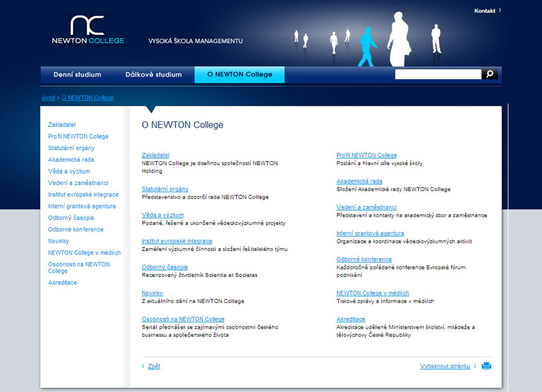The height and width of the screenshot is (392, 542).
Task: Open Interní grantová agentura in sidebar
Action: click(x=82, y=206)
